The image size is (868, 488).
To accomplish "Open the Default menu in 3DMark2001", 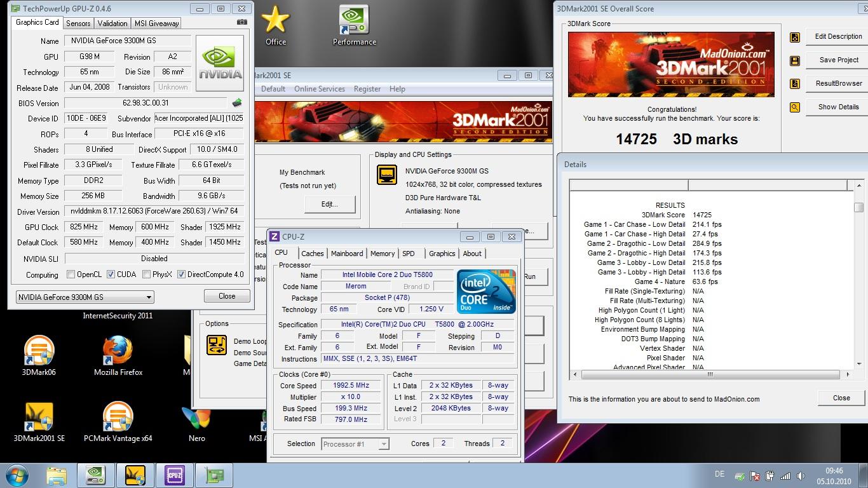I will pos(273,89).
